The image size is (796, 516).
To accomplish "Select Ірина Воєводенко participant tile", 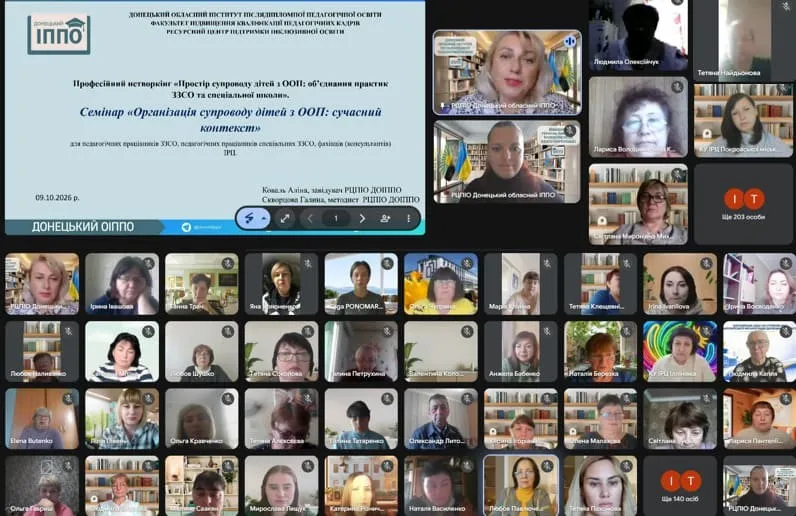I will point(759,284).
